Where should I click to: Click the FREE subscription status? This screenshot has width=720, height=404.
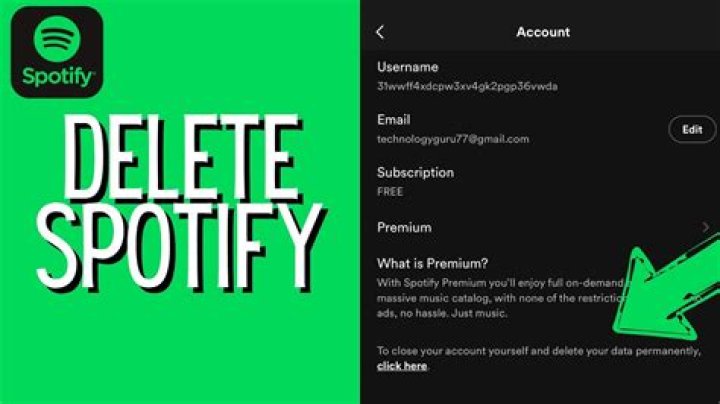click(390, 192)
